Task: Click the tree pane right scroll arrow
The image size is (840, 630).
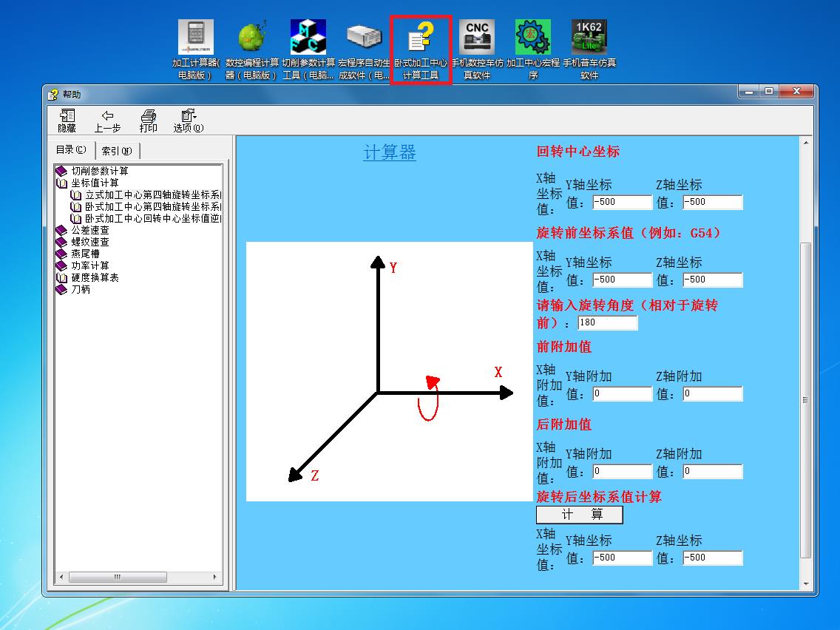Action: (x=215, y=577)
